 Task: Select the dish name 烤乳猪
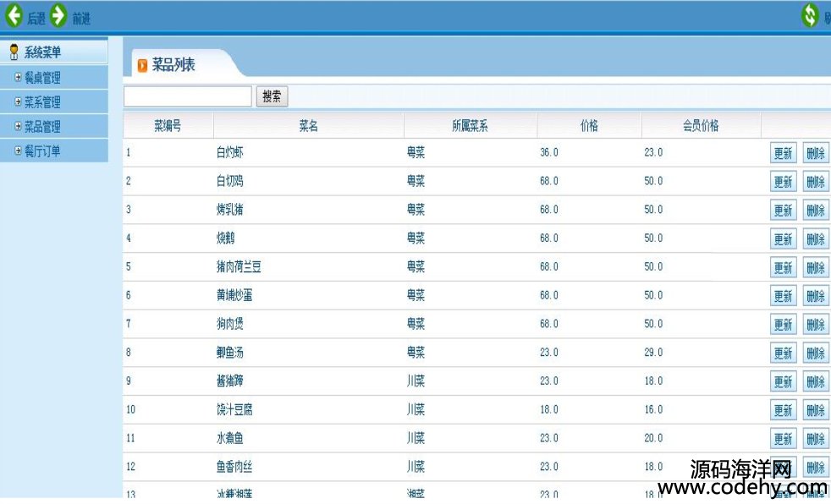(230, 210)
